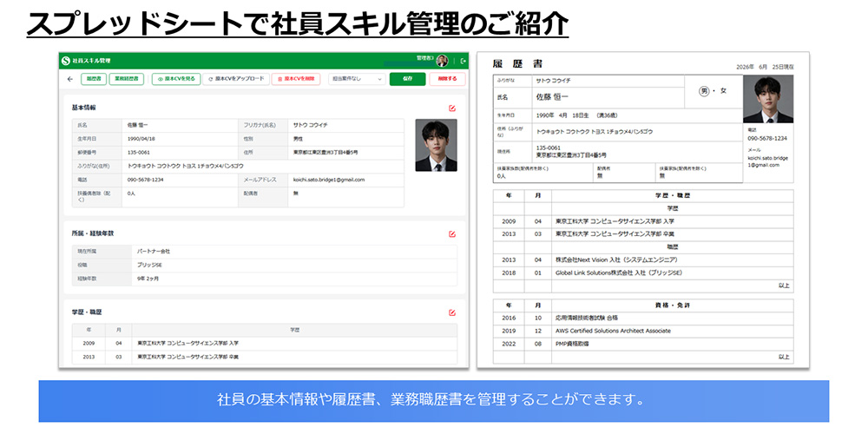
Task: Click the 現在所属 value パートナー会社
Action: click(x=154, y=252)
